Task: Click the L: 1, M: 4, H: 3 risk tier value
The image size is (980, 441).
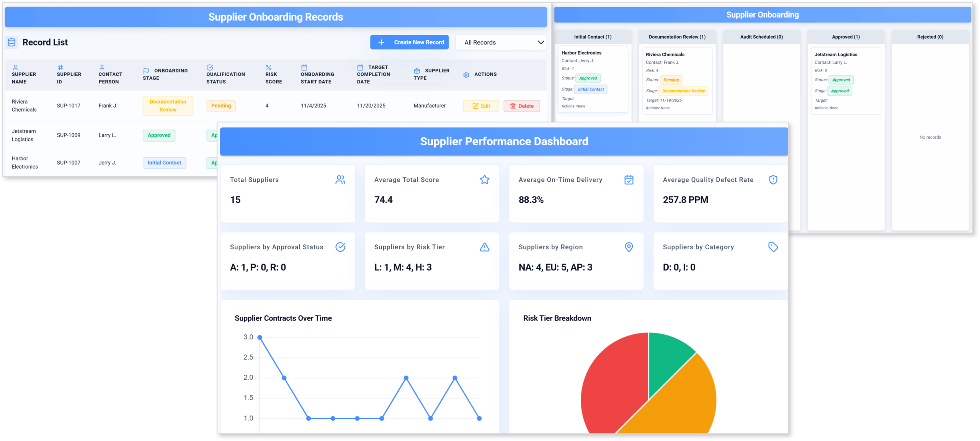Action: click(x=403, y=267)
